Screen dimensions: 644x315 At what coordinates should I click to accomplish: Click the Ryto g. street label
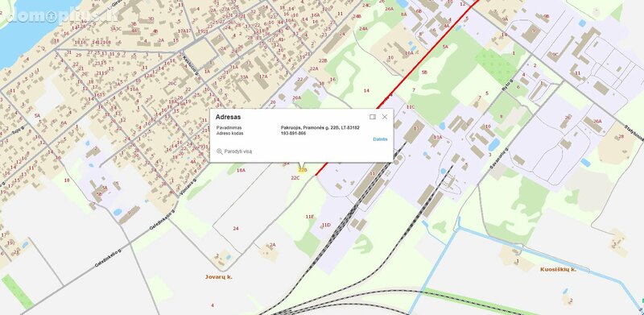click(x=508, y=85)
